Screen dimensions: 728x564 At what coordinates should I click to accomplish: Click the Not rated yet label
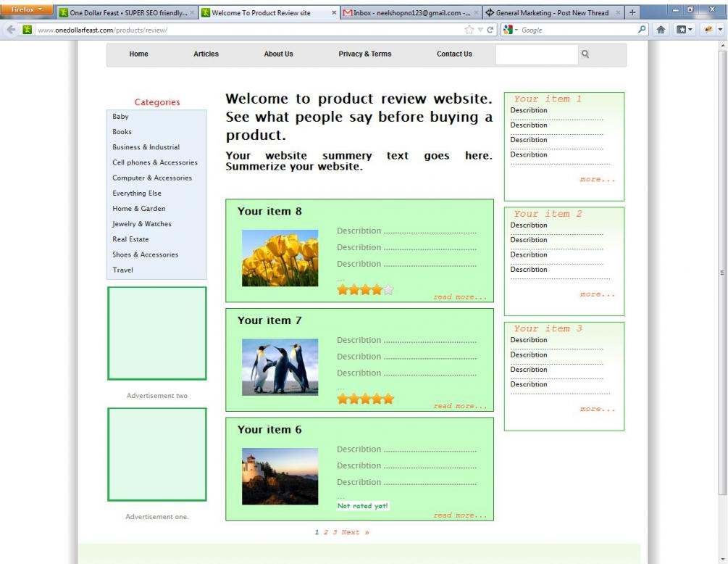[x=363, y=506]
